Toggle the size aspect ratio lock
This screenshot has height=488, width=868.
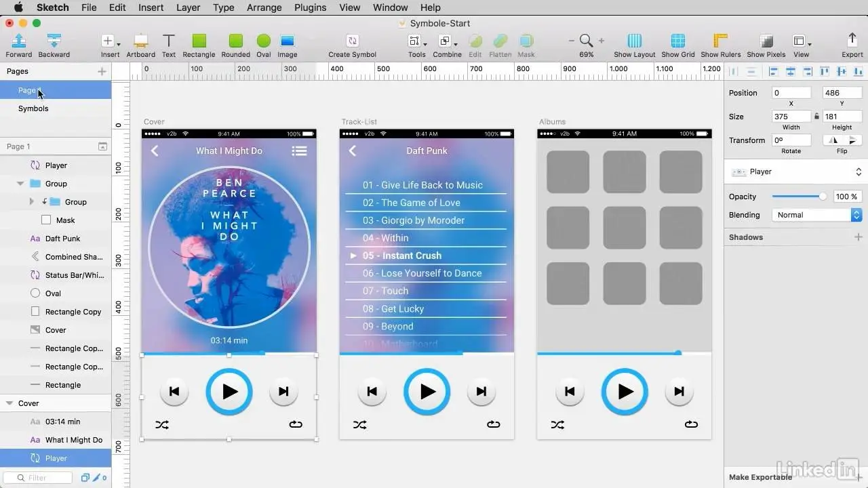816,117
